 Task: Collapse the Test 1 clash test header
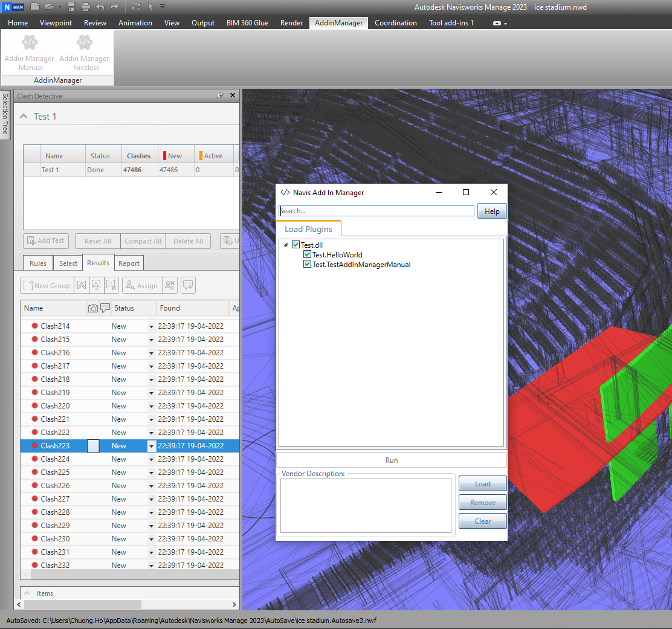(x=24, y=116)
